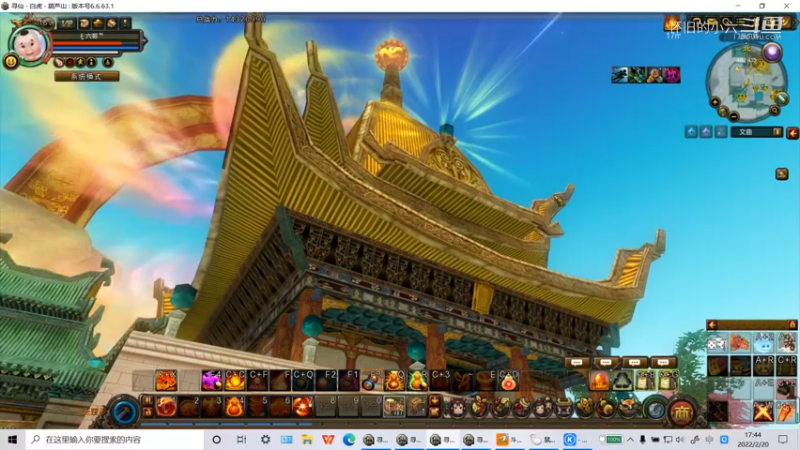Viewport: 800px width, 450px height.
Task: Open File Explorer from the taskbar
Action: tap(307, 439)
